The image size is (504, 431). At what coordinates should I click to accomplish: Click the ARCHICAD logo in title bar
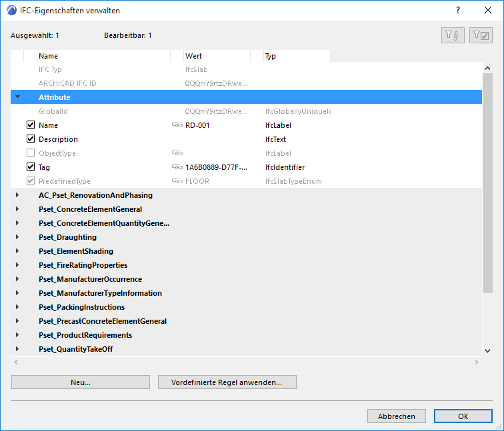[x=11, y=11]
